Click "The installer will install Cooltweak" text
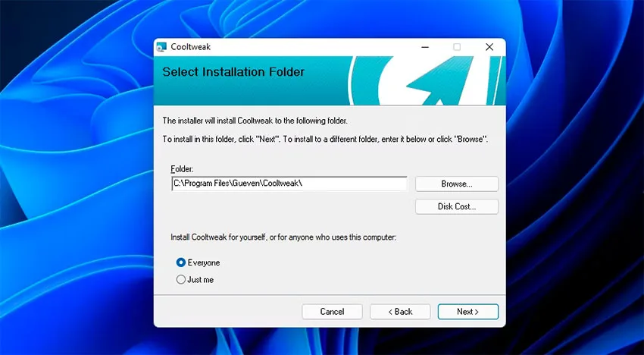The height and width of the screenshot is (355, 644). point(255,121)
